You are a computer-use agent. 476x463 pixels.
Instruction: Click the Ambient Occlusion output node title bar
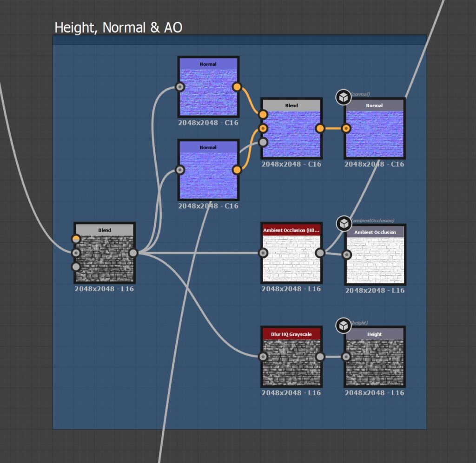(x=375, y=232)
